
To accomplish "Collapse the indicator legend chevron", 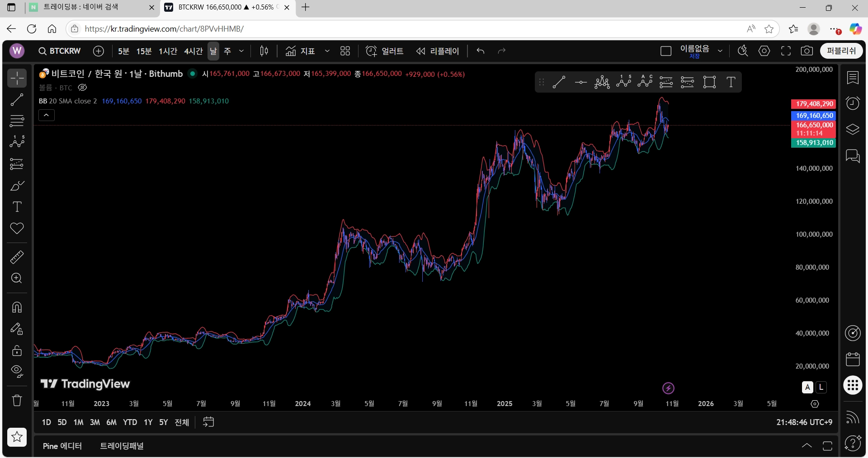I will pos(47,115).
